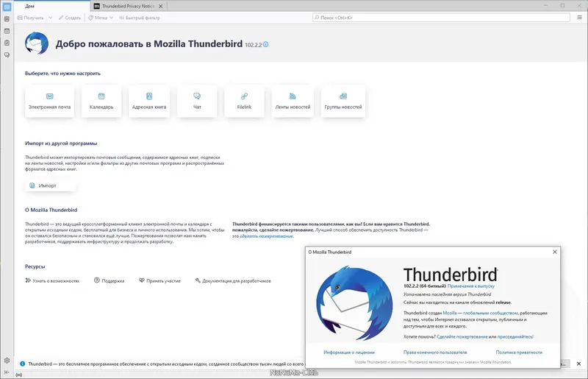The image size is (588, 379).
Task: Open the Tasks space icon in sidebar
Action: click(x=7, y=43)
